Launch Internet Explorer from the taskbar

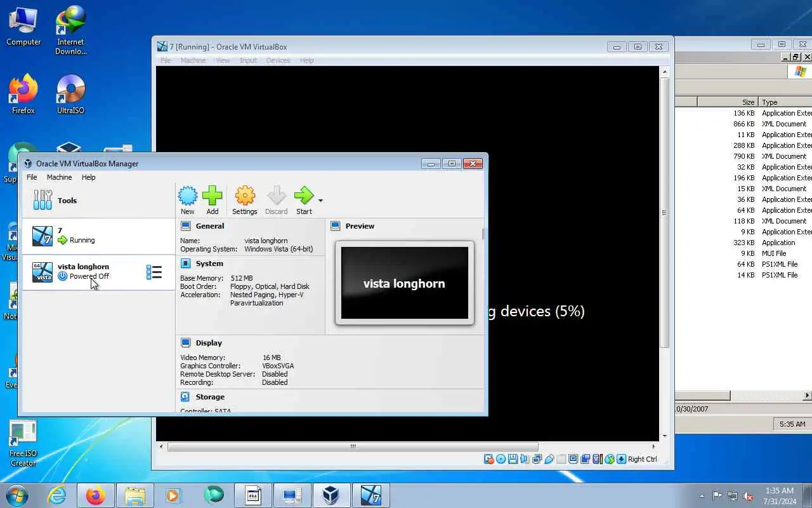[57, 495]
